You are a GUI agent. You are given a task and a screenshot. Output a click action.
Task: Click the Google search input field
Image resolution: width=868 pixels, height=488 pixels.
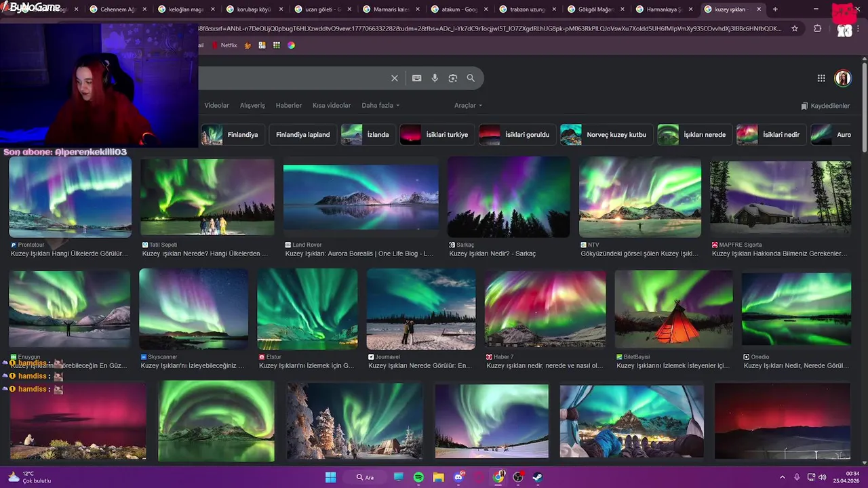[x=292, y=78]
